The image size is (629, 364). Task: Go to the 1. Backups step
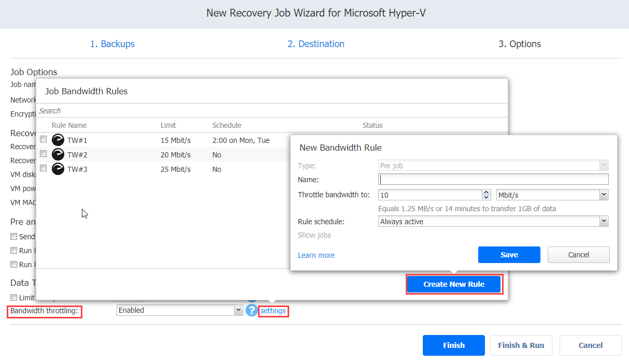click(x=112, y=44)
